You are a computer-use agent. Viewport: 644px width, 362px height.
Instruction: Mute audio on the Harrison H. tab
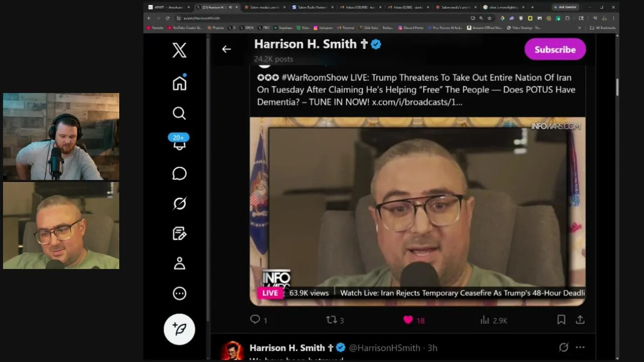tap(230, 8)
